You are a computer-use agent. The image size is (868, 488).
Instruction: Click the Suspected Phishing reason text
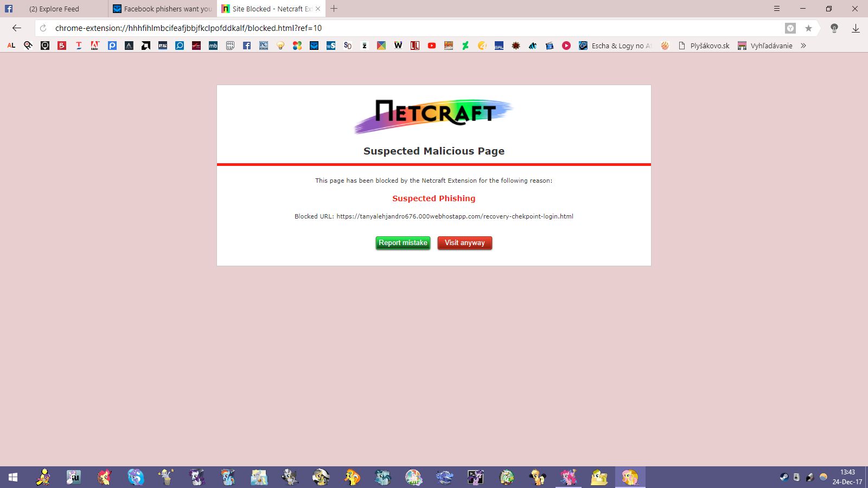[x=434, y=198]
